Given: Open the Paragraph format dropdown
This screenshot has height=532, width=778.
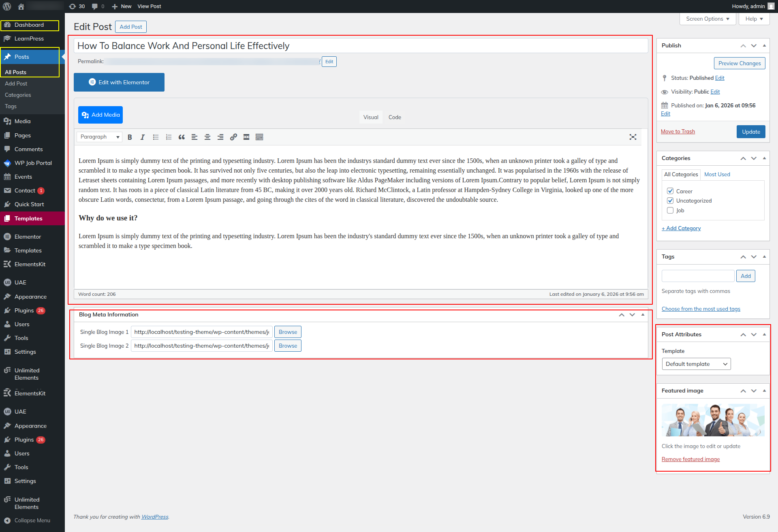Looking at the screenshot, I should tap(100, 137).
